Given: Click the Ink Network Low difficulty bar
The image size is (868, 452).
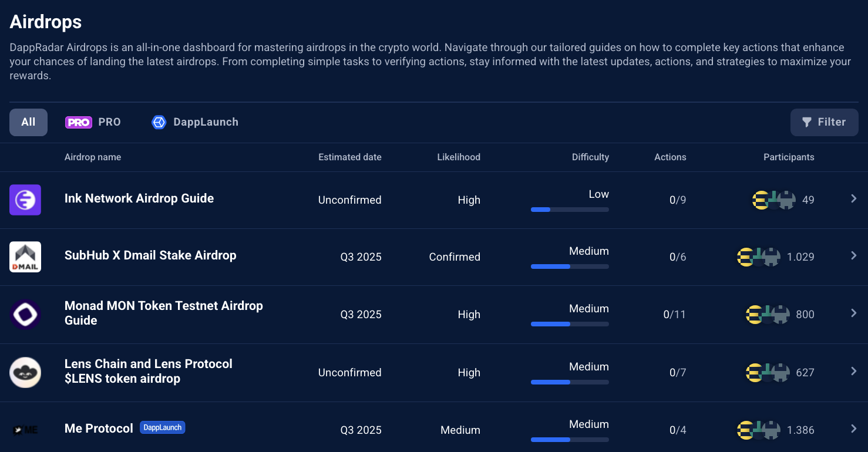Looking at the screenshot, I should pos(570,210).
